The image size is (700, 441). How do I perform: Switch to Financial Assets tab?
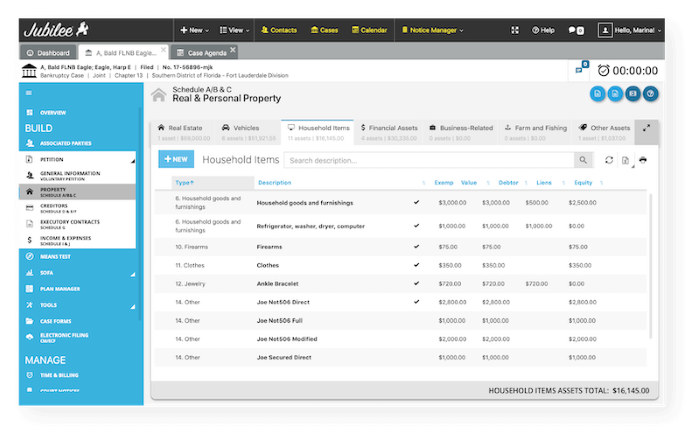coord(389,133)
